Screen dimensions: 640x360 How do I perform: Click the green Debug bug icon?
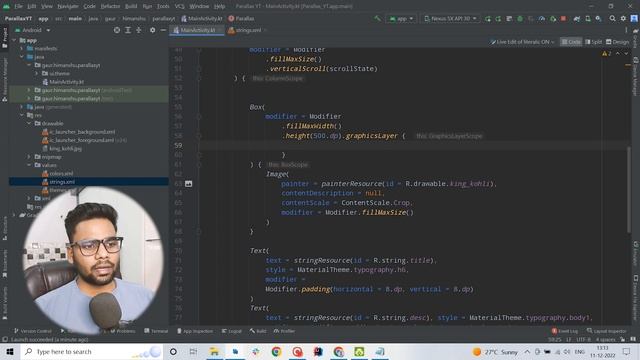pyautogui.click(x=520, y=18)
